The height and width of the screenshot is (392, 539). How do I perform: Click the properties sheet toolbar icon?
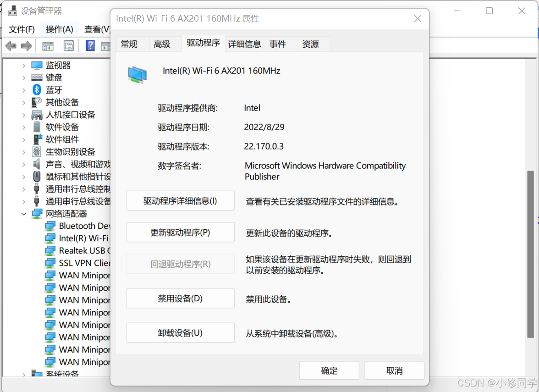[x=69, y=46]
